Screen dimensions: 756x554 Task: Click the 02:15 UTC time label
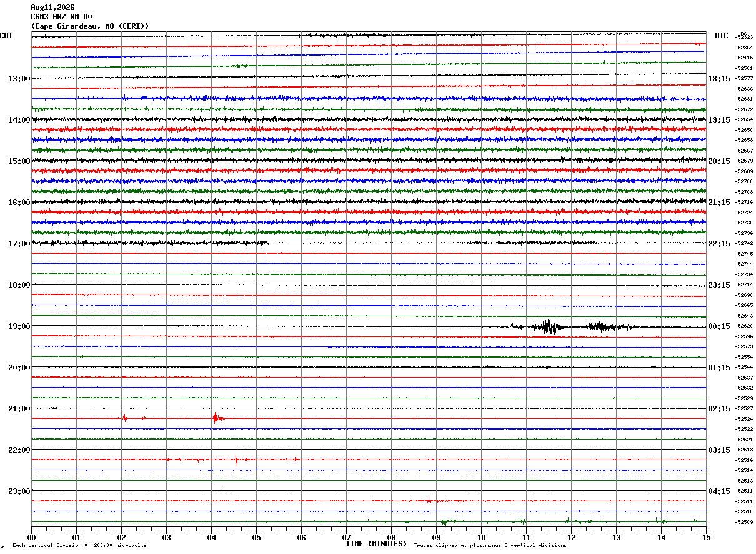coord(719,409)
